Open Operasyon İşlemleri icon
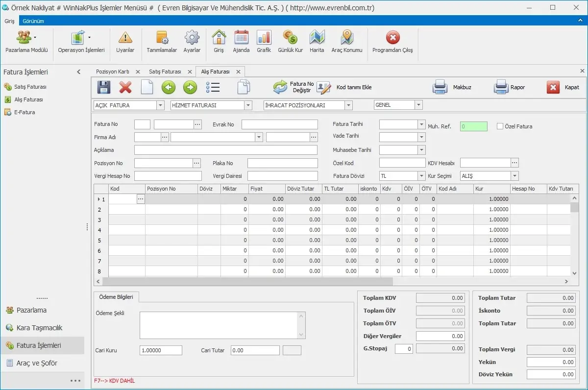Screen dimensions: 588x390 coord(78,37)
